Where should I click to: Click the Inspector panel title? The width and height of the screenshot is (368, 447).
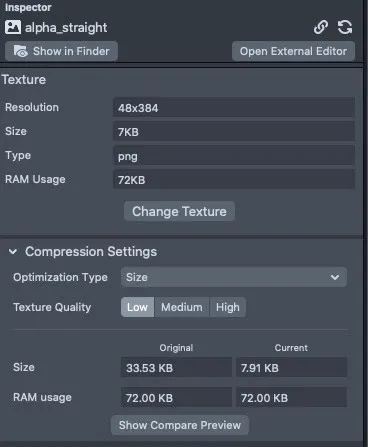point(28,7)
